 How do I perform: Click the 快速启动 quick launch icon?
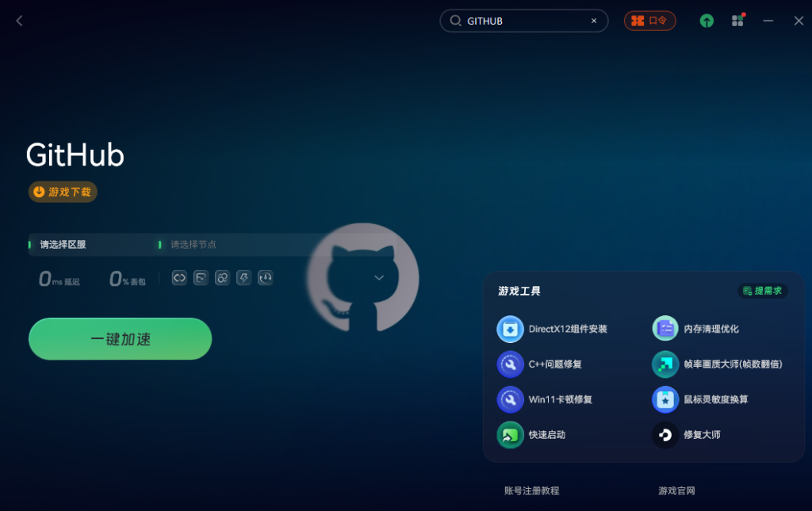pos(510,435)
